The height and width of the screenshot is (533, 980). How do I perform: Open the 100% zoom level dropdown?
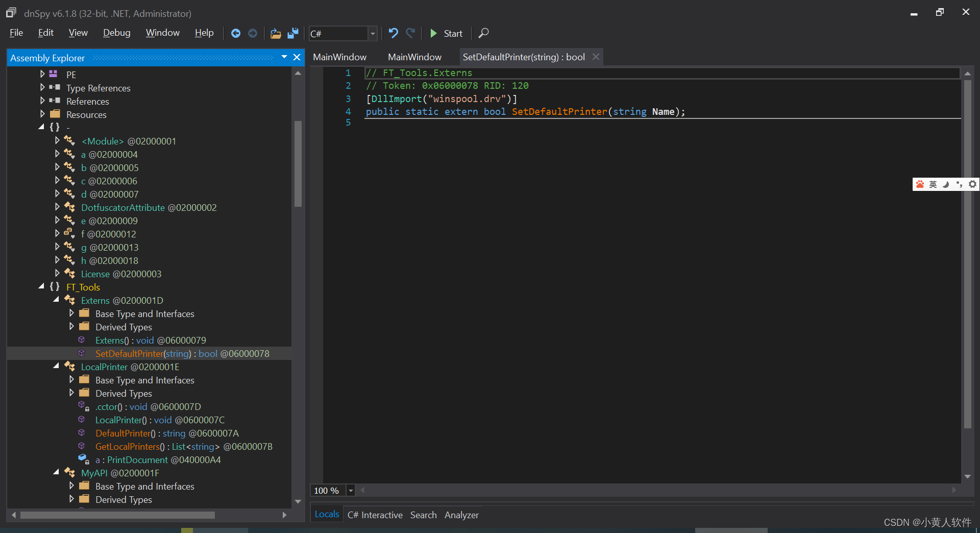pyautogui.click(x=350, y=490)
